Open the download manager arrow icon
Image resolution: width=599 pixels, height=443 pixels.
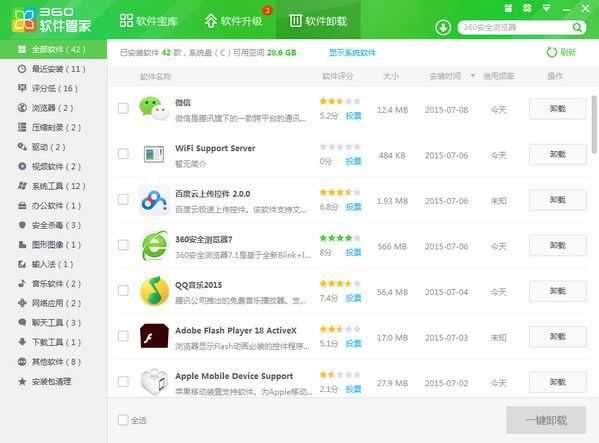443,27
